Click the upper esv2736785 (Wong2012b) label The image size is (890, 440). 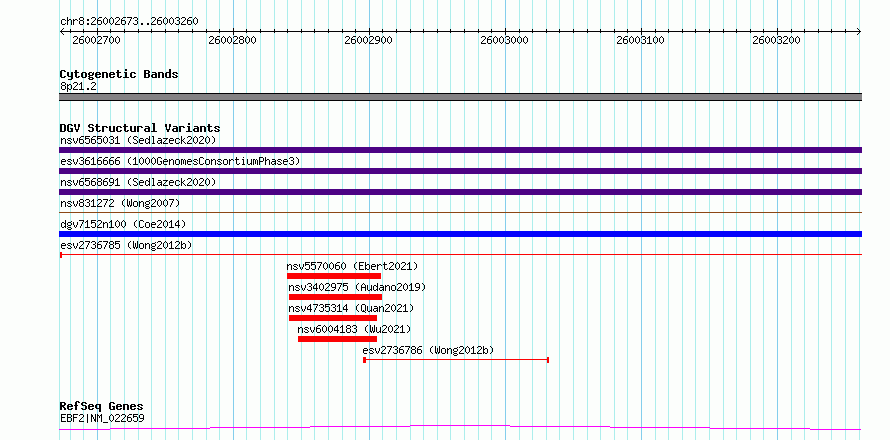(x=126, y=245)
